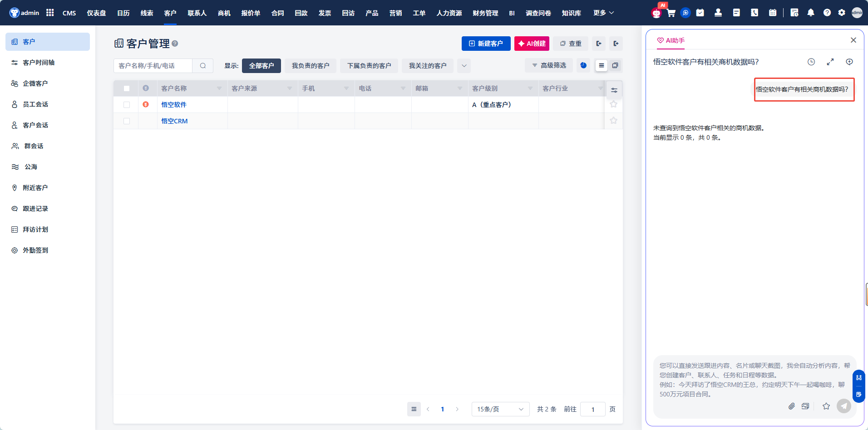868x430 pixels.
Task: Expand the AI assistant panel to fullscreen
Action: pos(830,62)
